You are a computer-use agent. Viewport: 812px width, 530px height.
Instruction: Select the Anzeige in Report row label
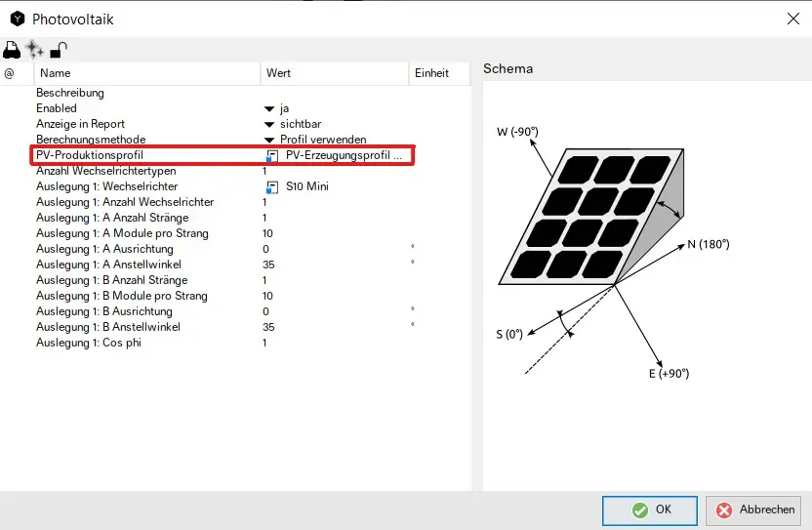(80, 124)
